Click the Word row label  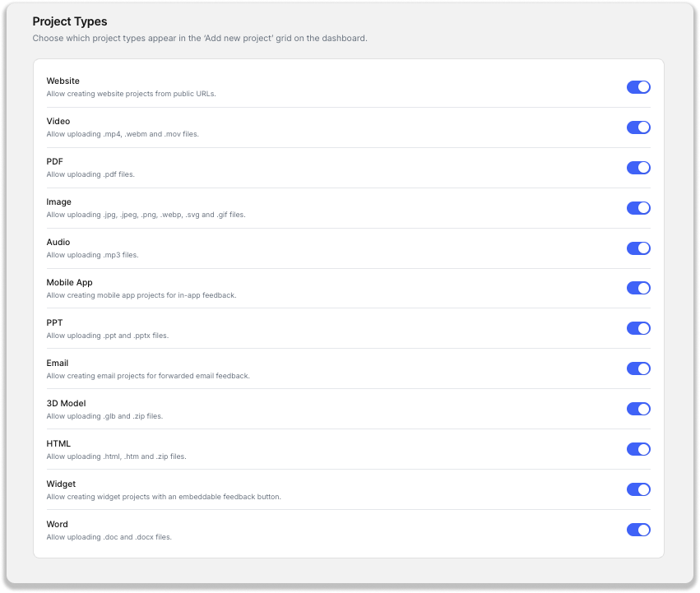(57, 524)
